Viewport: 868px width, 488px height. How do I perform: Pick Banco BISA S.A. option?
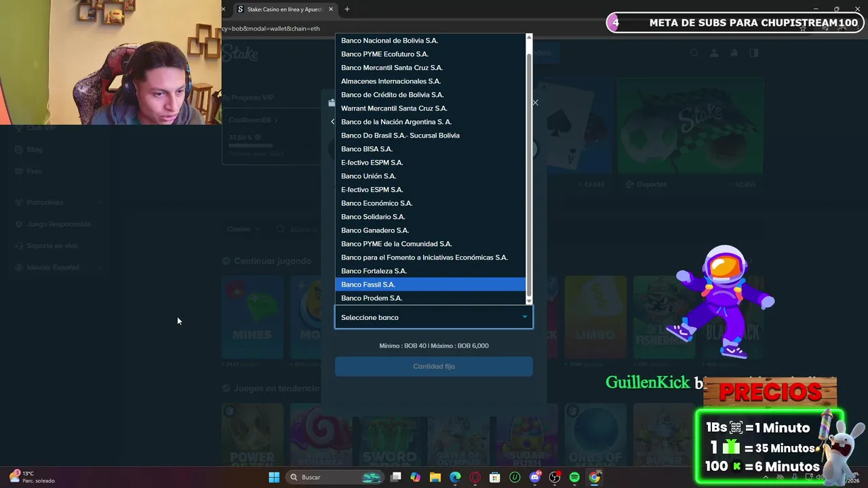[x=430, y=149]
